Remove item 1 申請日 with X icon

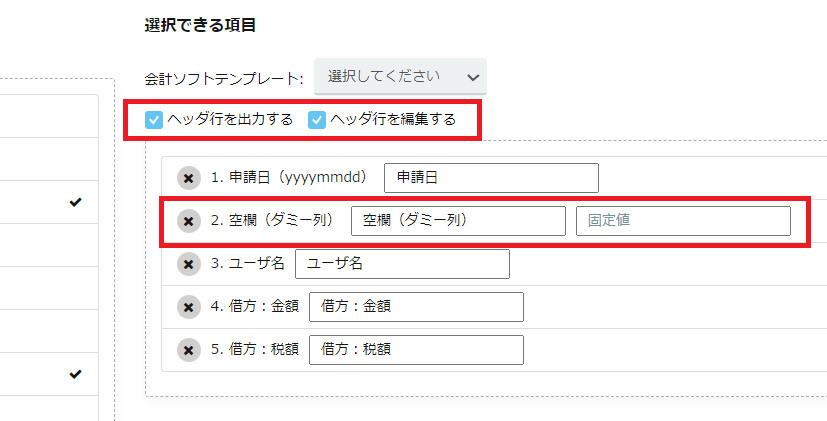pos(189,178)
